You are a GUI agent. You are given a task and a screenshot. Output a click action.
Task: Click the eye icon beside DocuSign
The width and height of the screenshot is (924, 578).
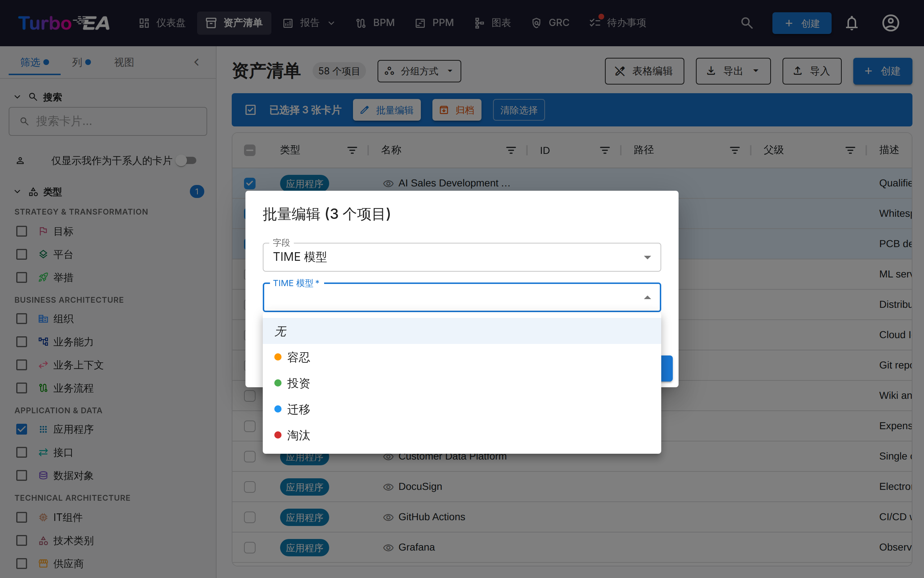tap(388, 487)
